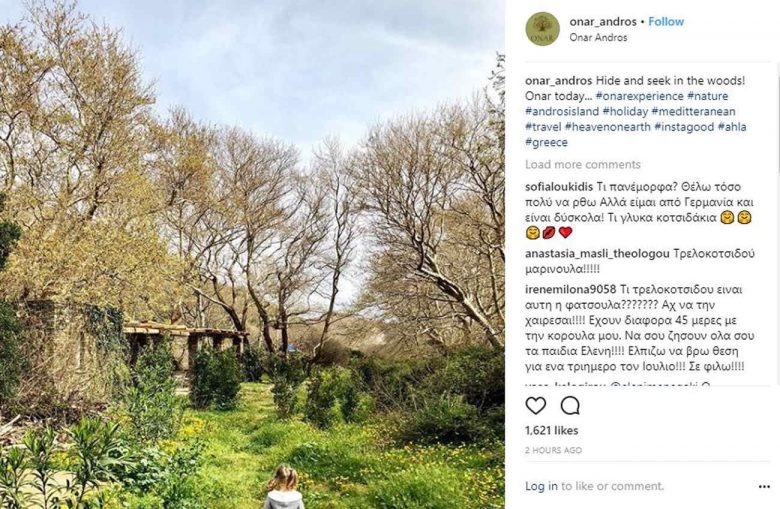Expand hidden comments via Load more comments
The height and width of the screenshot is (509, 780).
583,165
